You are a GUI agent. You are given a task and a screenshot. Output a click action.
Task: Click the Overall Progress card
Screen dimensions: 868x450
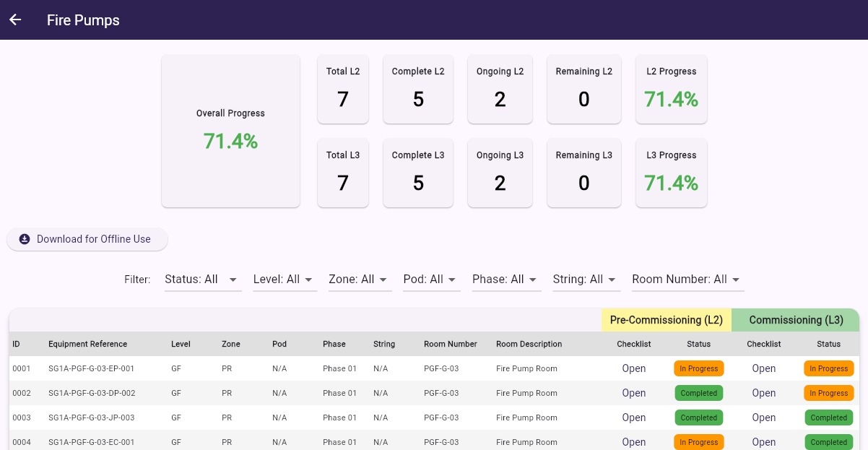[230, 131]
